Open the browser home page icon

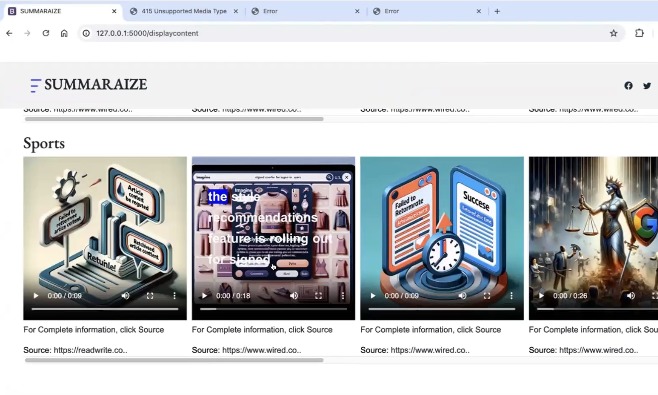point(64,33)
